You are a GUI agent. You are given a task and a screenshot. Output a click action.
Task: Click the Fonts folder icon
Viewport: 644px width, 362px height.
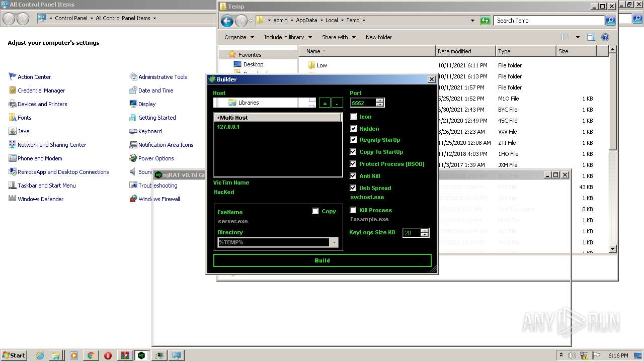(13, 118)
